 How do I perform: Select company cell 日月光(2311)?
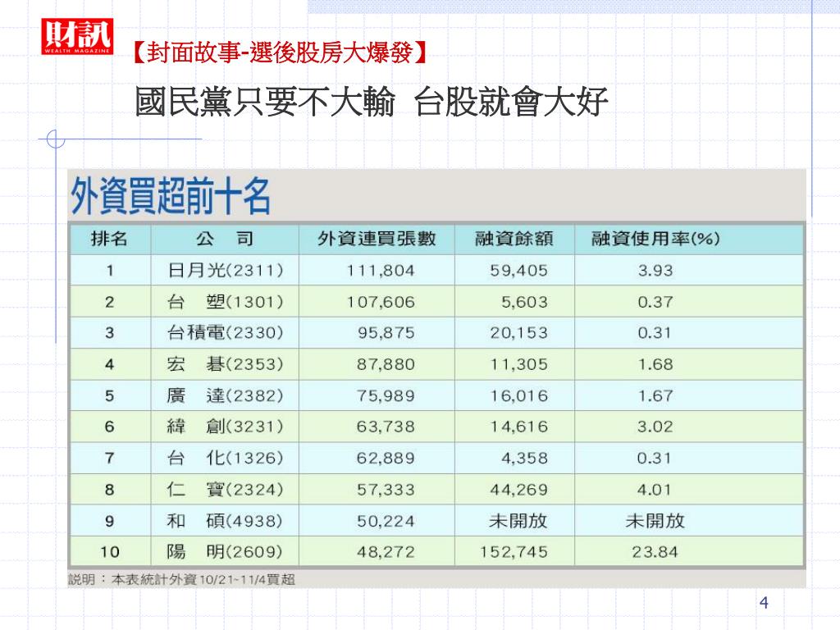pyautogui.click(x=225, y=270)
